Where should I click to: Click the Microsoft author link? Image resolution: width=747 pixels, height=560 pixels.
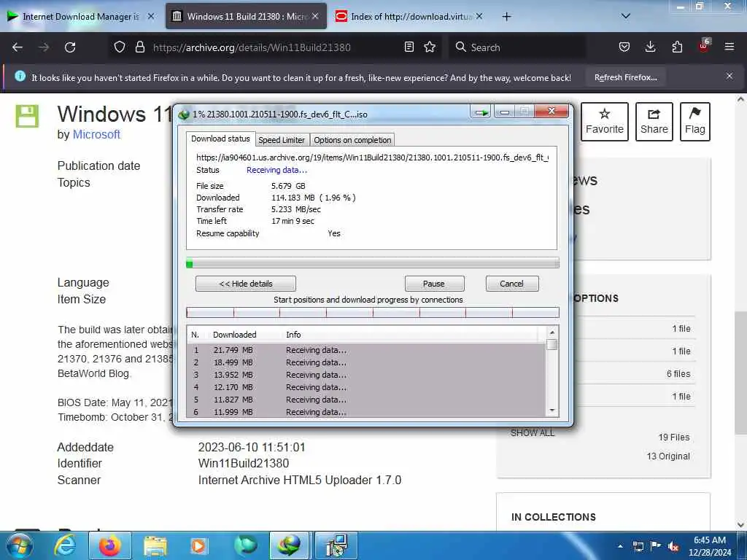pos(96,135)
